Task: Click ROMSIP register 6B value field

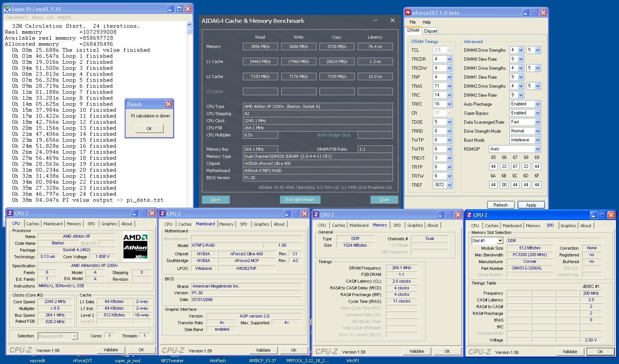Action: (504, 185)
